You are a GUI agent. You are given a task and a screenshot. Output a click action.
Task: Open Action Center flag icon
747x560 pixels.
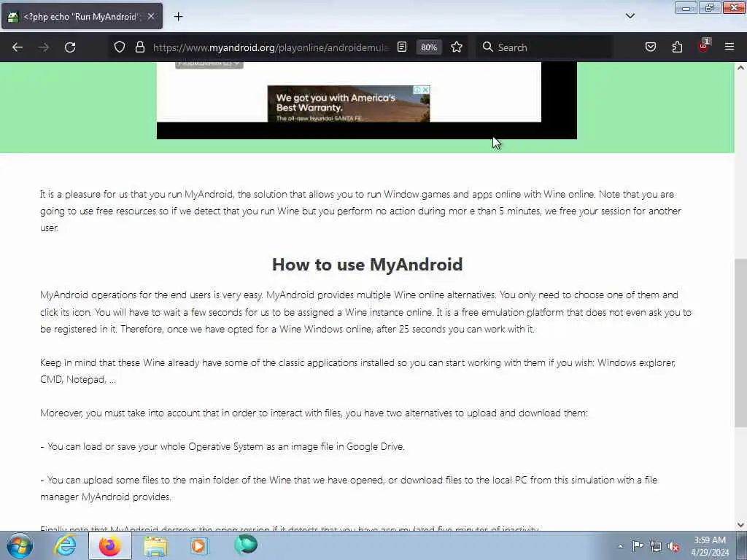click(638, 545)
